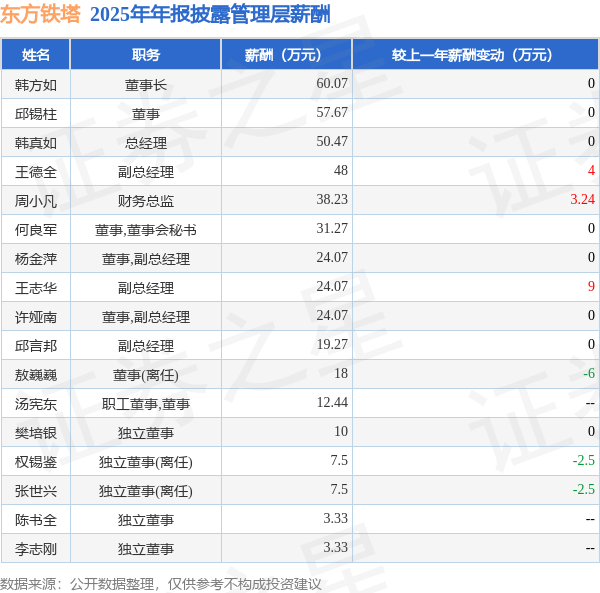
Task: Click the salary value 60.07
Action: coord(332,83)
